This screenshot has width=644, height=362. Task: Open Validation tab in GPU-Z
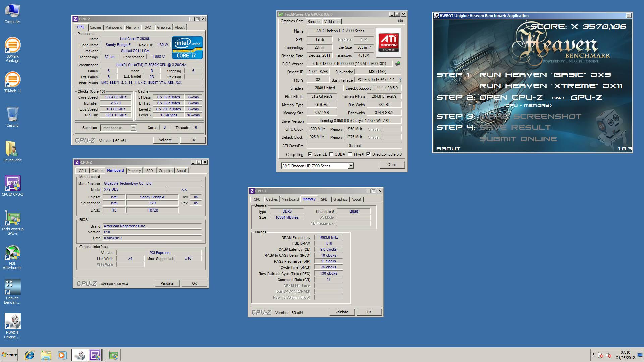(332, 21)
